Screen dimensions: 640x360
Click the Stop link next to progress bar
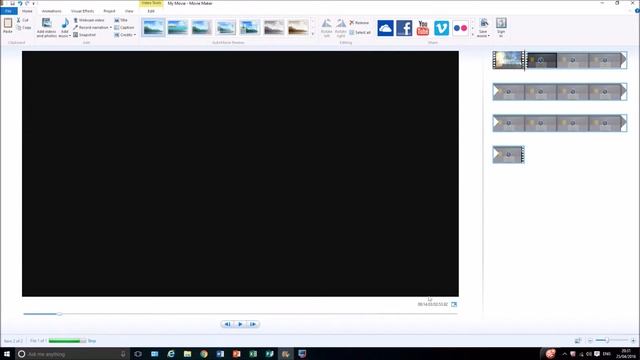92,341
